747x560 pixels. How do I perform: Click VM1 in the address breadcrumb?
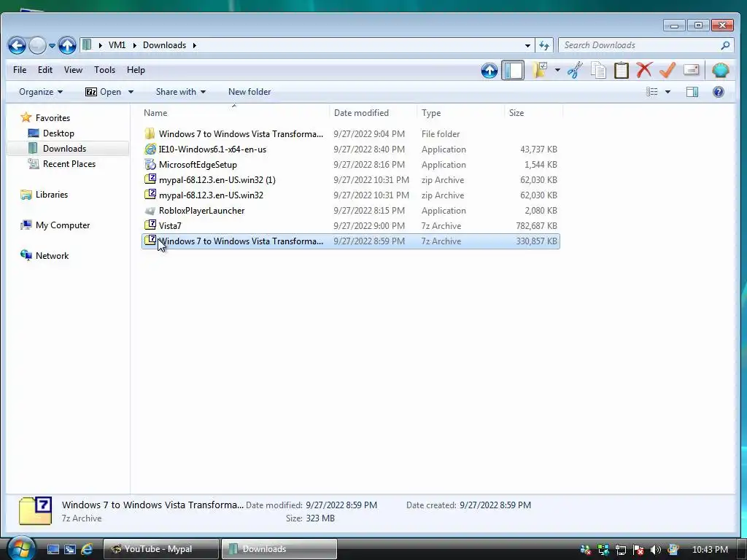click(117, 45)
